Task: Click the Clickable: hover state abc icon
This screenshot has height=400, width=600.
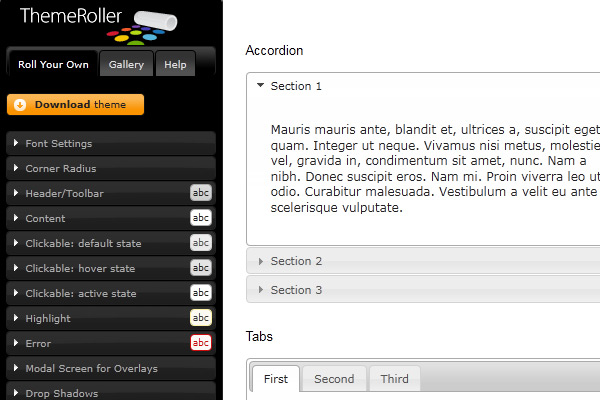Action: coord(201,268)
